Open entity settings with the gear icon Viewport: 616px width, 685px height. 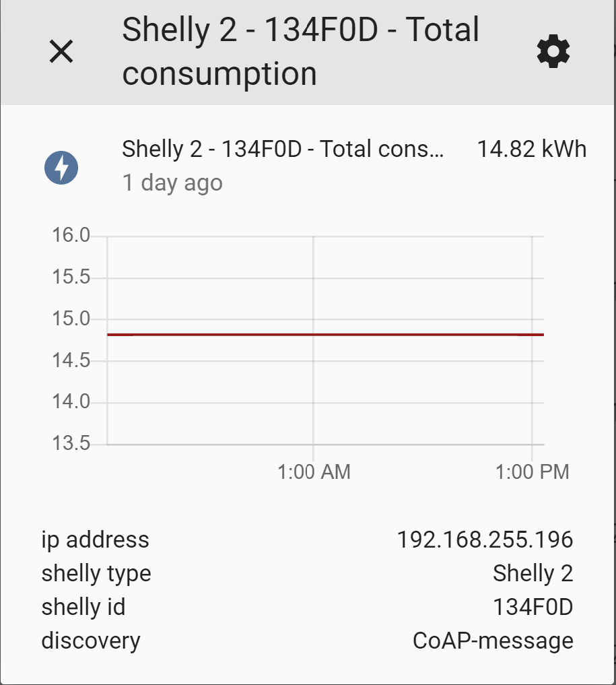[553, 51]
